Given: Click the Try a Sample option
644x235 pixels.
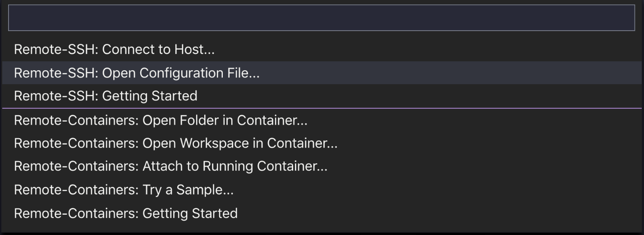Looking at the screenshot, I should tap(124, 190).
